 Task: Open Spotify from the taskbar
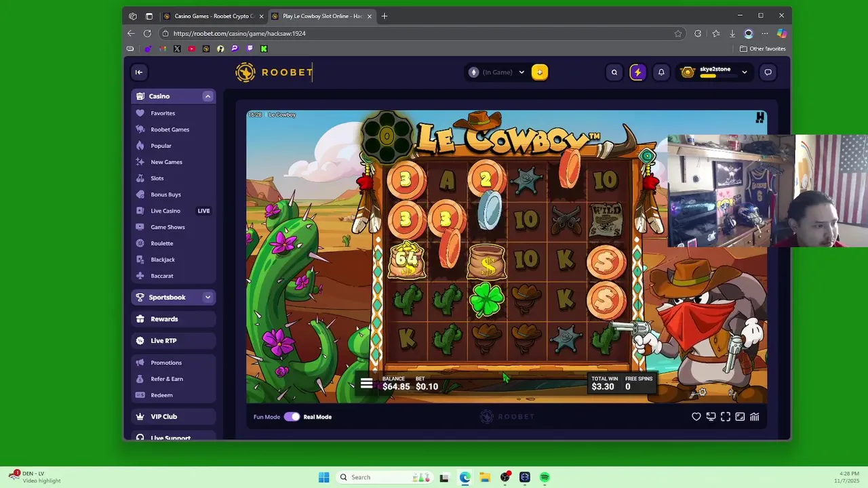(x=545, y=477)
